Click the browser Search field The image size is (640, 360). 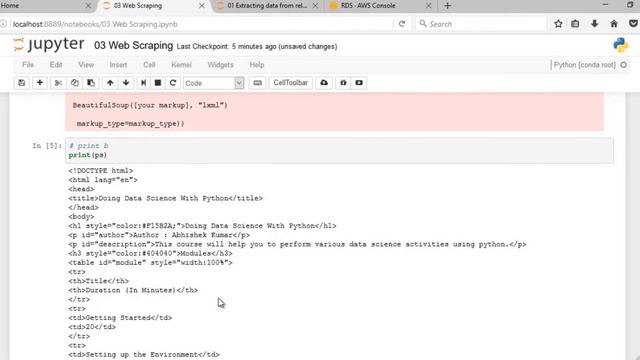pyautogui.click(x=481, y=24)
